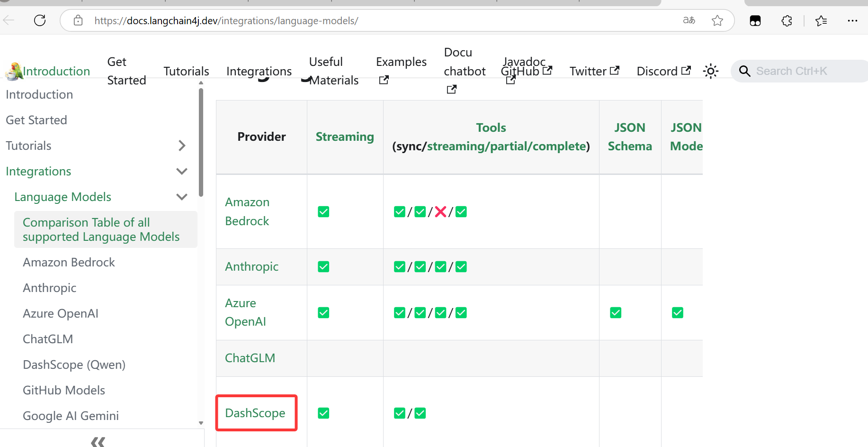Select Introduction in the sidebar
868x447 pixels.
pyautogui.click(x=39, y=94)
